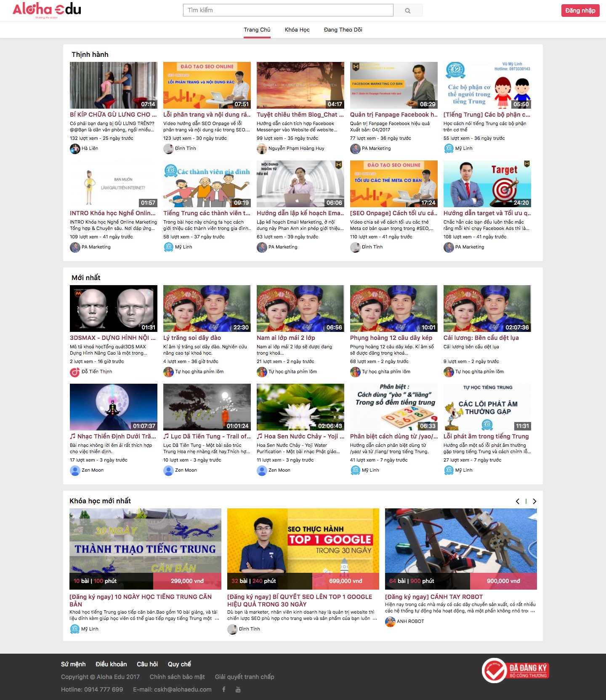Open the Điều khoản footer link
Screen dimensions: 606x700
(111, 664)
